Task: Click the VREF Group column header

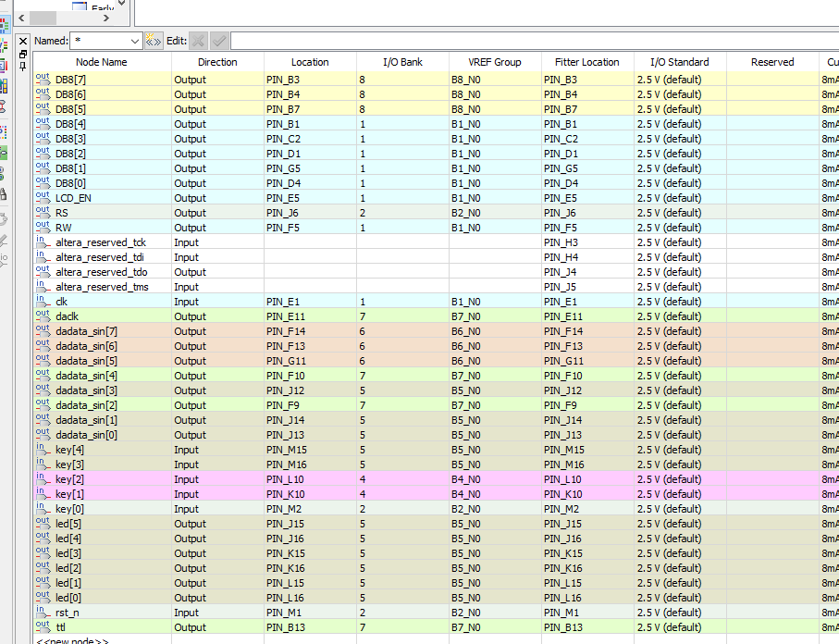Action: click(x=495, y=62)
